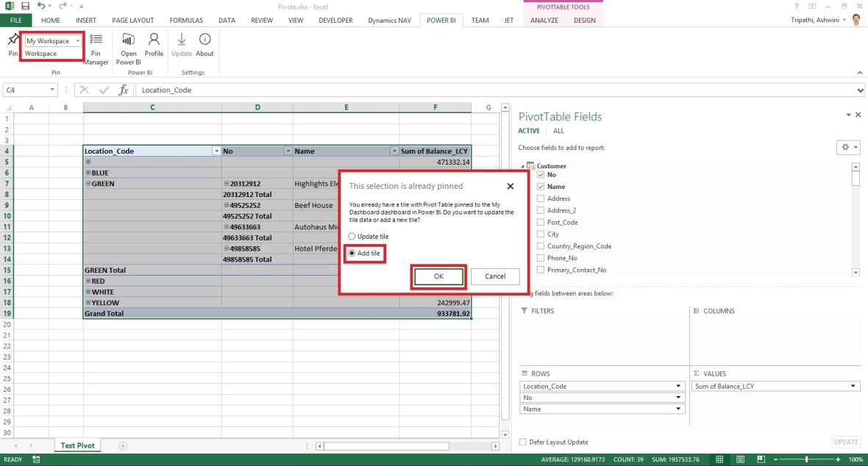Click the Save icon in Quick Access Toolbar
This screenshot has width=868, height=466.
coord(25,6)
